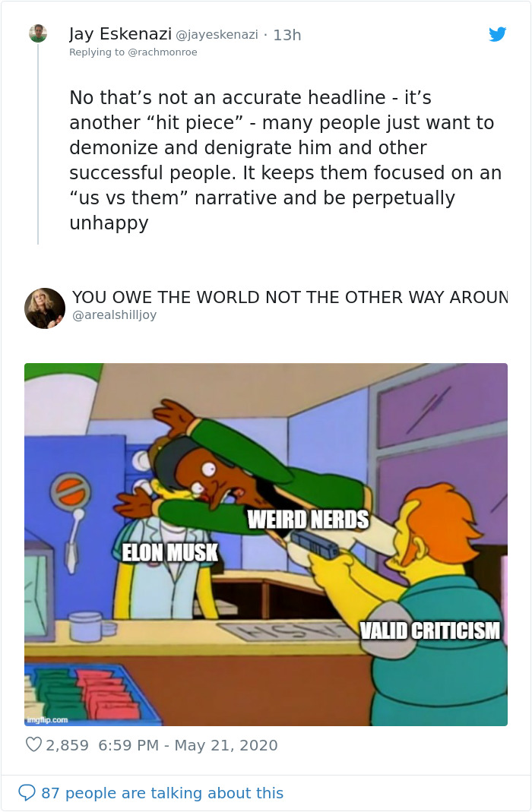Screen dimensions: 532x812
Task: Click the quoted reply text about hit piece
Action: pyautogui.click(x=286, y=160)
